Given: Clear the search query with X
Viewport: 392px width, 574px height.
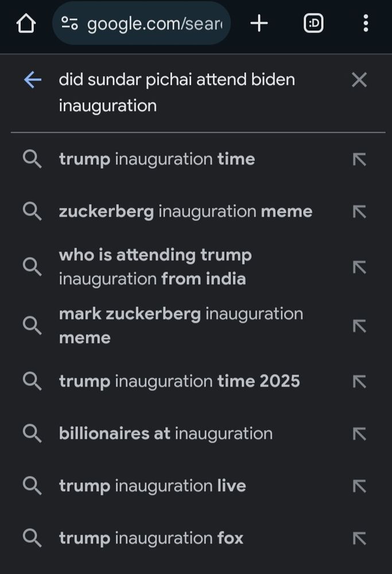Looking at the screenshot, I should tap(359, 80).
